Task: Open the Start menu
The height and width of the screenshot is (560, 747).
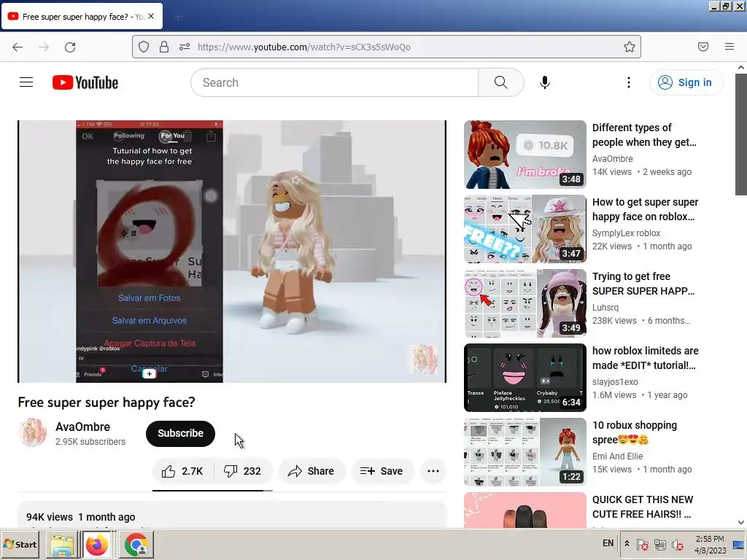Action: point(20,544)
